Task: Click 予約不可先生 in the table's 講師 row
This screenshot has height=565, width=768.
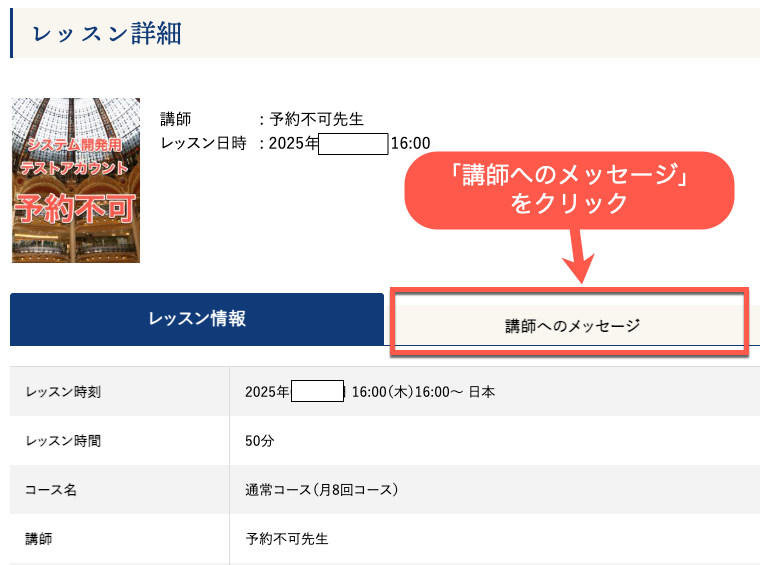Action: tap(287, 539)
